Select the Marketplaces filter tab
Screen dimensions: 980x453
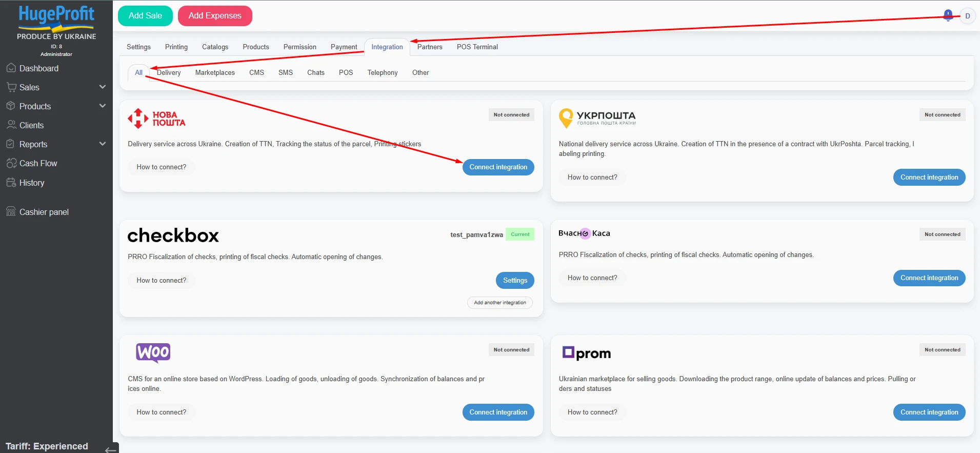coord(215,72)
